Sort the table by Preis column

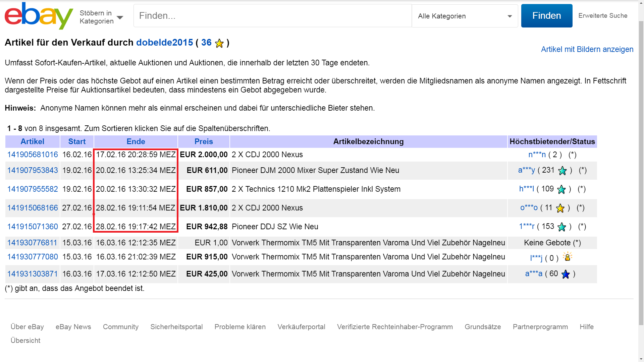(204, 141)
